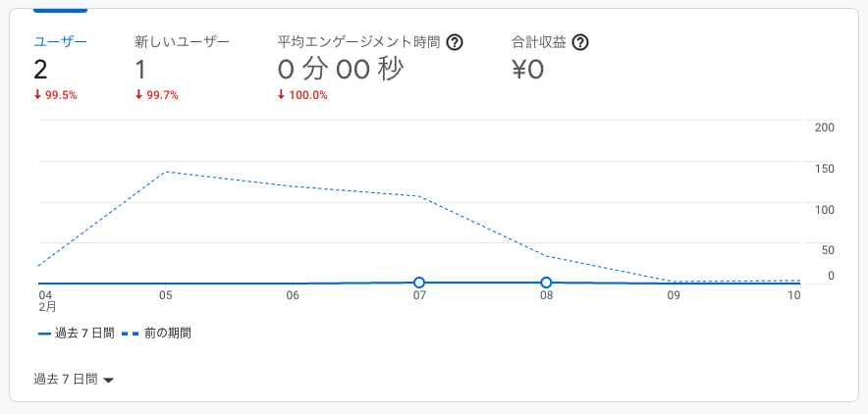Click the 99.7% decrease indicator under 新しいユーザー
This screenshot has width=868, height=414.
tap(157, 95)
